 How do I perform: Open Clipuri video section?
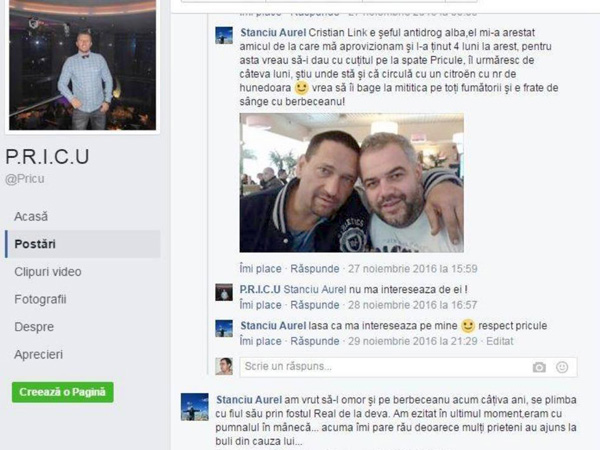pos(48,272)
